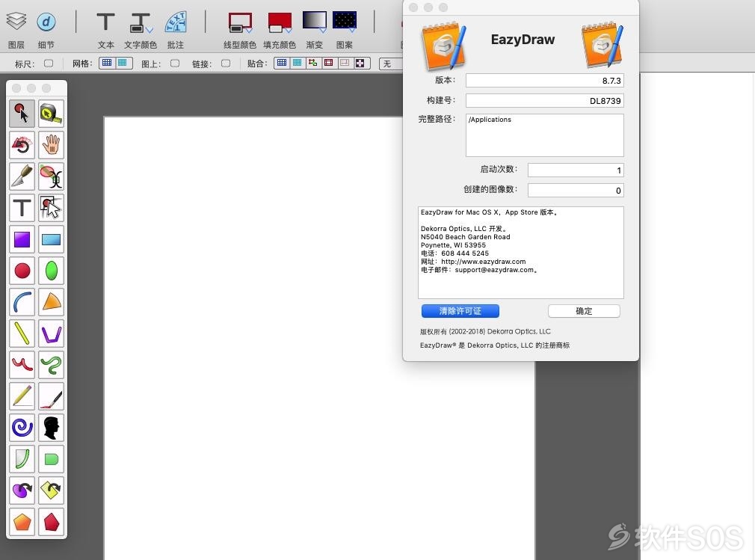
Task: Toggle the first 贴合 snap-to-grid button
Action: pos(282,63)
